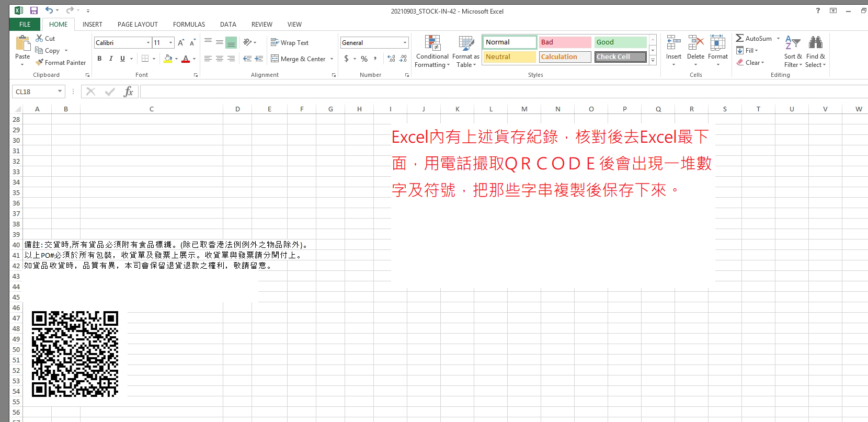868x422 pixels.
Task: Apply the Neutral cell style swatch
Action: click(x=510, y=57)
